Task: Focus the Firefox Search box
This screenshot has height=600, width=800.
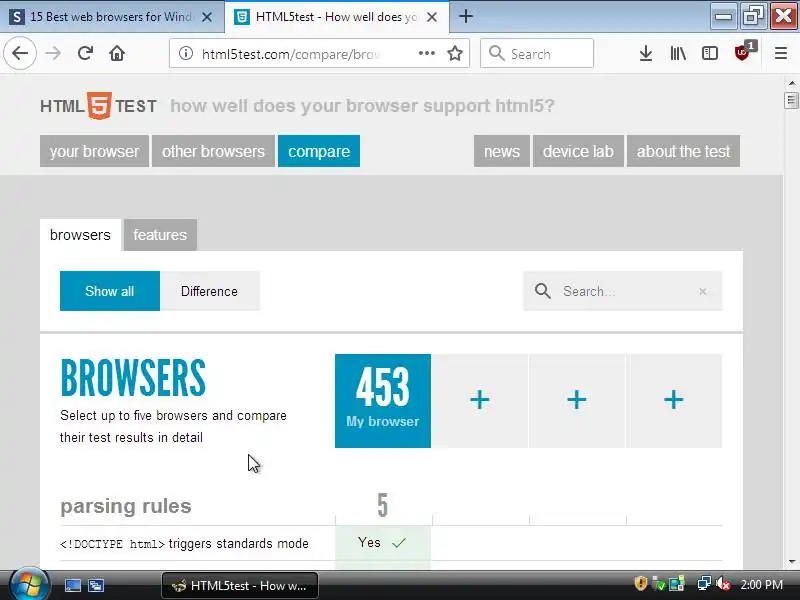Action: [x=537, y=53]
